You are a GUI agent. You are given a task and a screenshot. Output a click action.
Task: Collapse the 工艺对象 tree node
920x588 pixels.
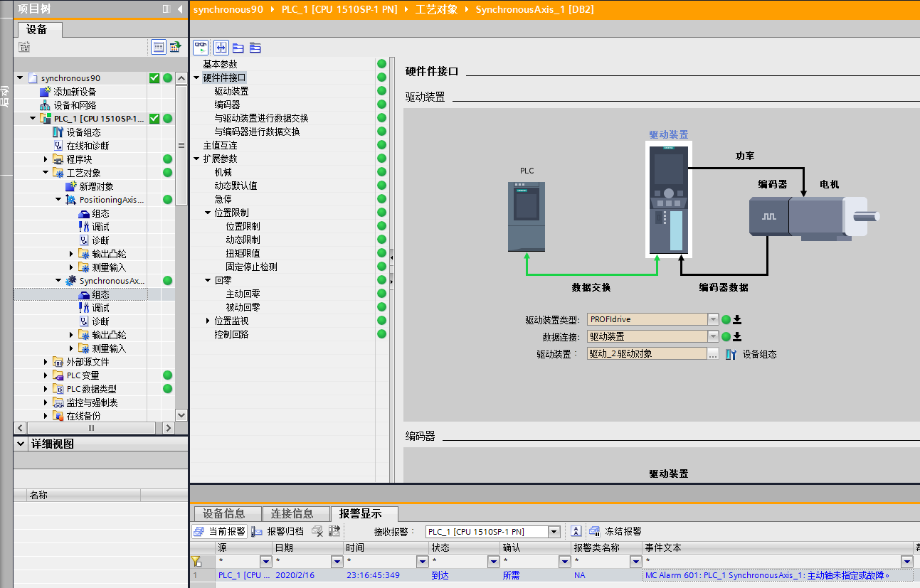click(x=46, y=173)
